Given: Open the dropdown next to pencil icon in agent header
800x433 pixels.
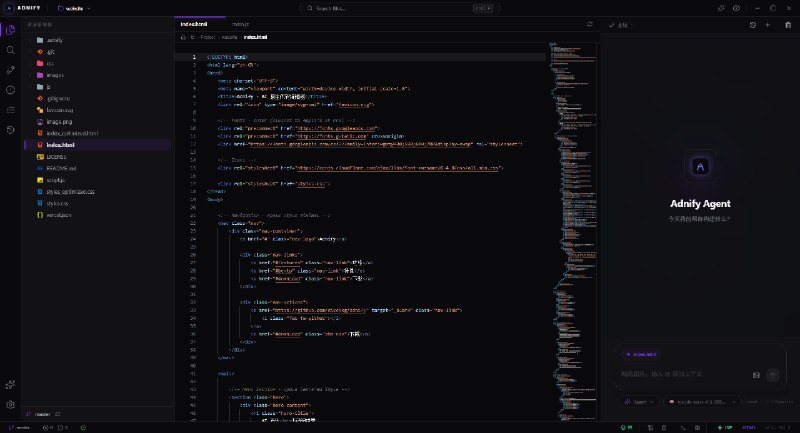Looking at the screenshot, I should (x=622, y=25).
